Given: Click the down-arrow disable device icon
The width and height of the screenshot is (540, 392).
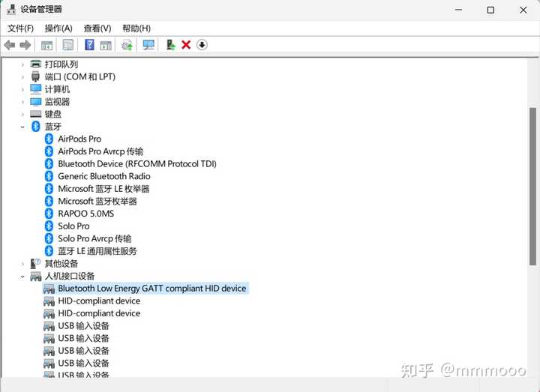Looking at the screenshot, I should 202,45.
